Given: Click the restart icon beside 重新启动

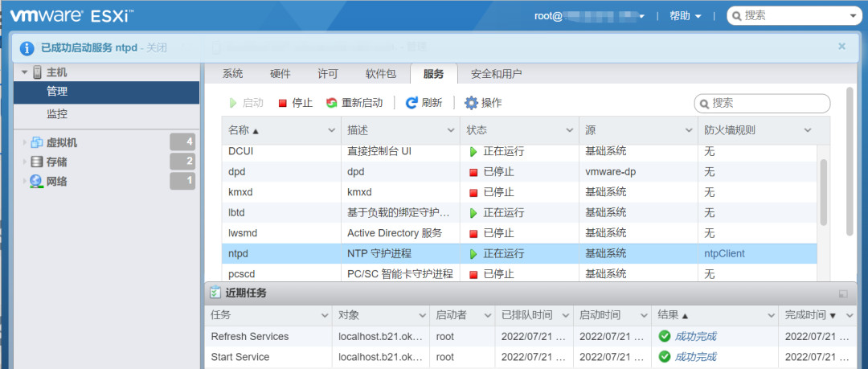Looking at the screenshot, I should 332,103.
